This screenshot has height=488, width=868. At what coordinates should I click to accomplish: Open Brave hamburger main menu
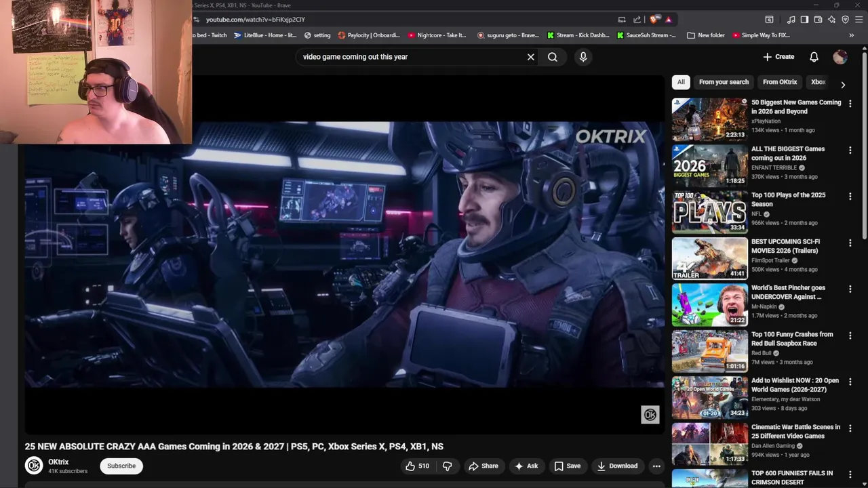coord(859,20)
